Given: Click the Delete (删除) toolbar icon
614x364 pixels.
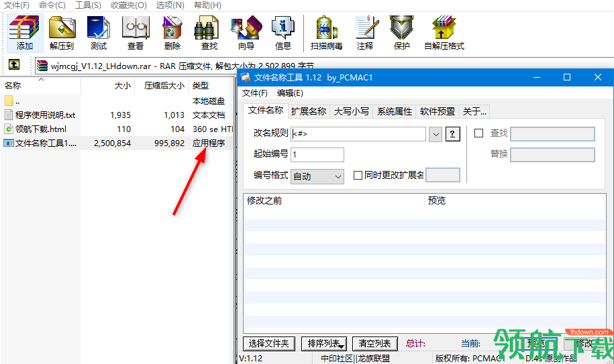Looking at the screenshot, I should [172, 33].
